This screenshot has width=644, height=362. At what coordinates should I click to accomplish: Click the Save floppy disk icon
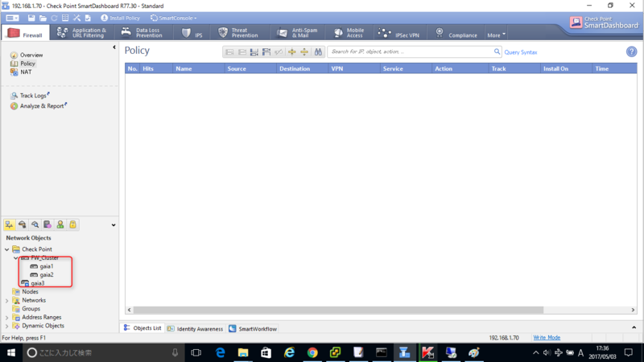(x=31, y=18)
